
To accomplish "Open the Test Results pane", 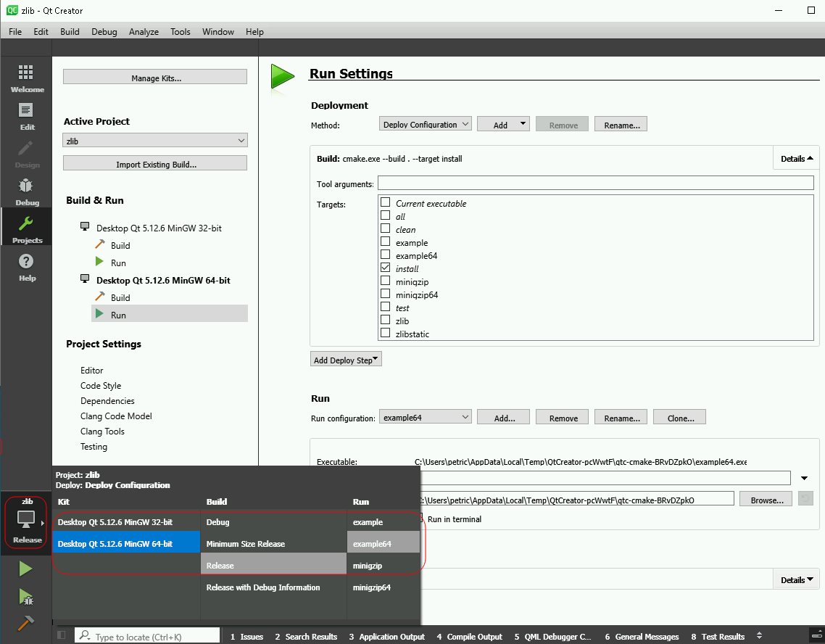I will pyautogui.click(x=718, y=636).
